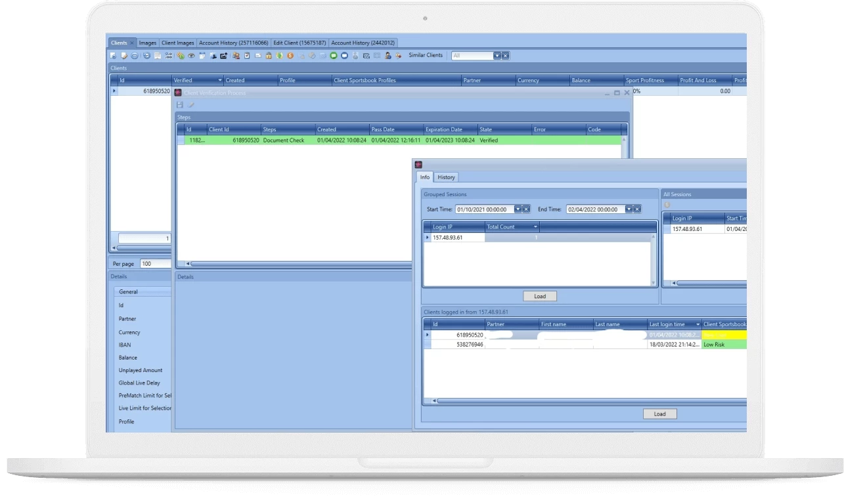Open the green chat bubble icon
Image resolution: width=844 pixels, height=504 pixels.
point(333,55)
